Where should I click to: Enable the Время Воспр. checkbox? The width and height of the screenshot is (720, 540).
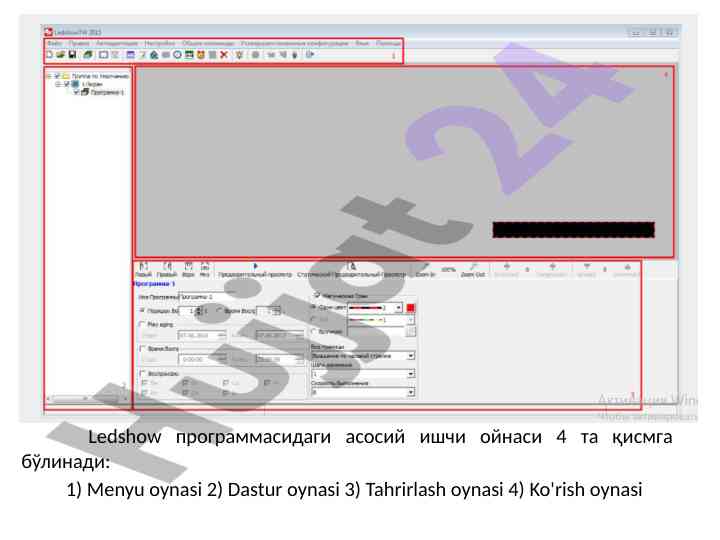143,349
